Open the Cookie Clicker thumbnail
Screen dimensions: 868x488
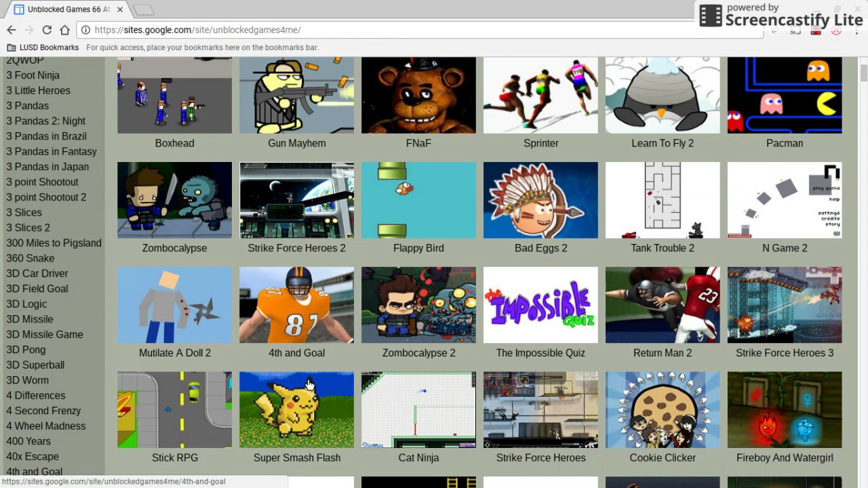[663, 410]
